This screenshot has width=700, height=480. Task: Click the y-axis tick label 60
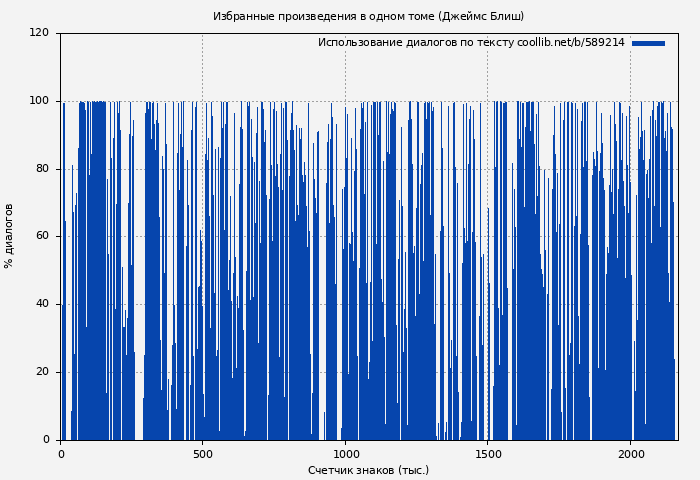pos(42,237)
